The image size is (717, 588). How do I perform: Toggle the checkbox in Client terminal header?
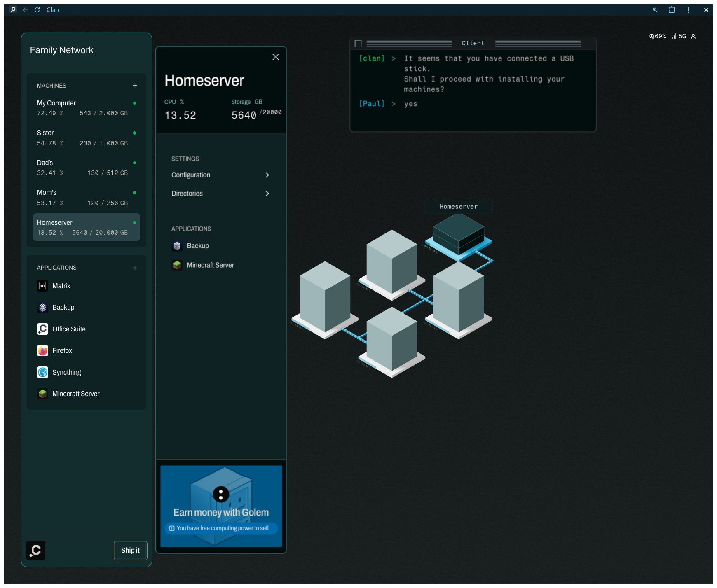358,44
